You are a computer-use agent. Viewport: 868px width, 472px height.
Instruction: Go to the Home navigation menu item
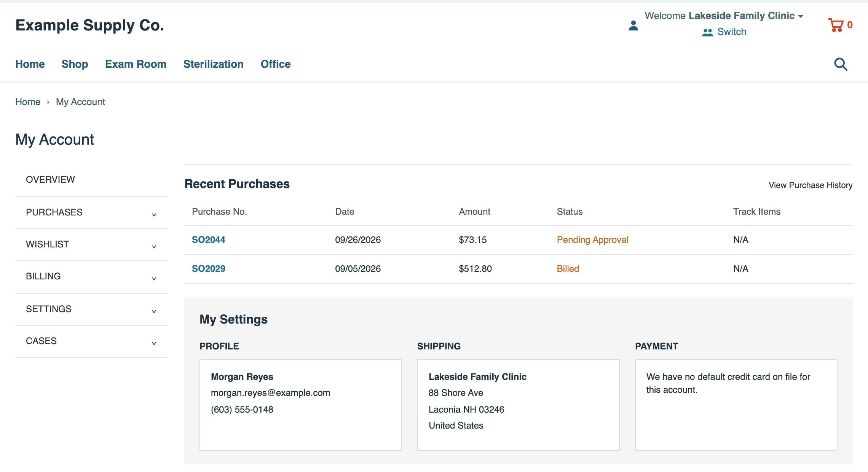30,64
